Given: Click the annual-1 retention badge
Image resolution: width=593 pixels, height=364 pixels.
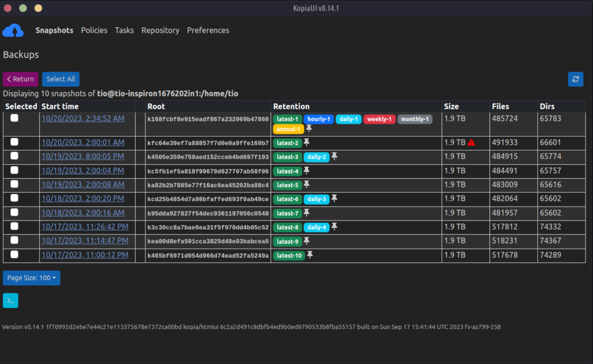Looking at the screenshot, I should 288,129.
